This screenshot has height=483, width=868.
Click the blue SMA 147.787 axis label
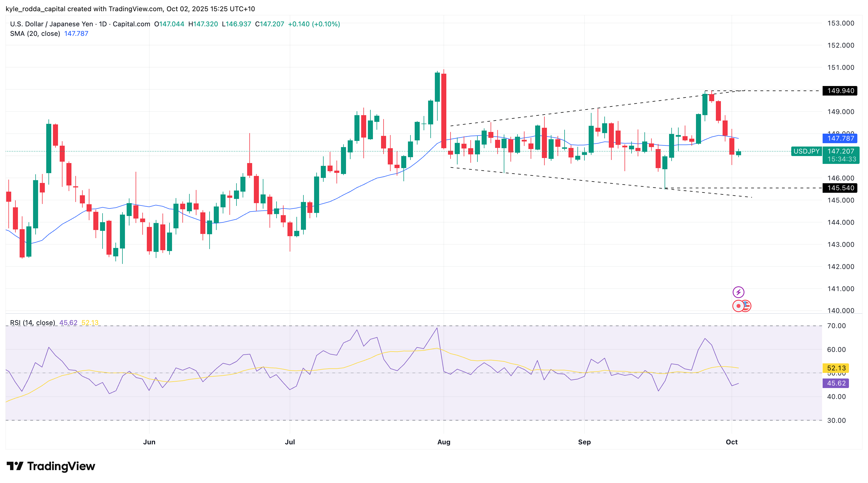(840, 138)
